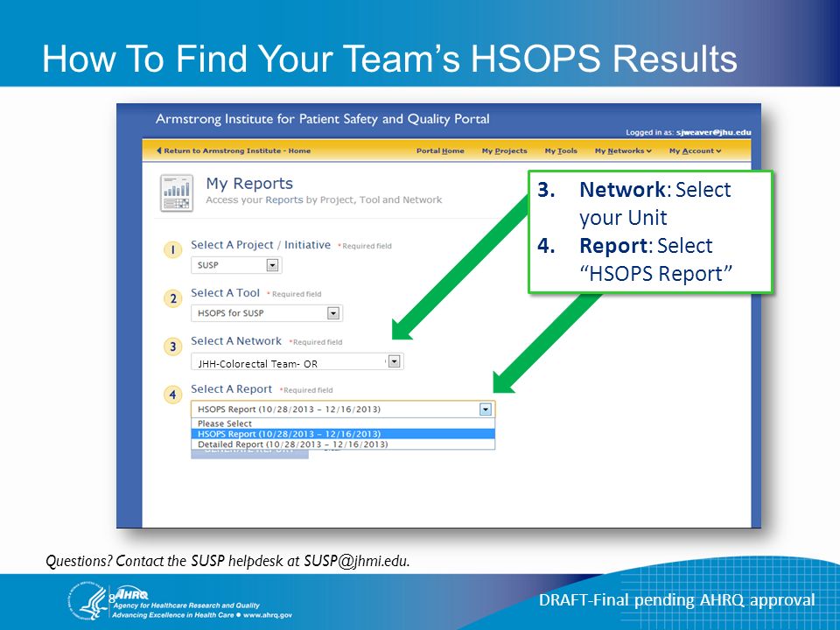Screen dimensions: 840x630
Task: Click the 'Select A Report' label
Action: click(231, 389)
